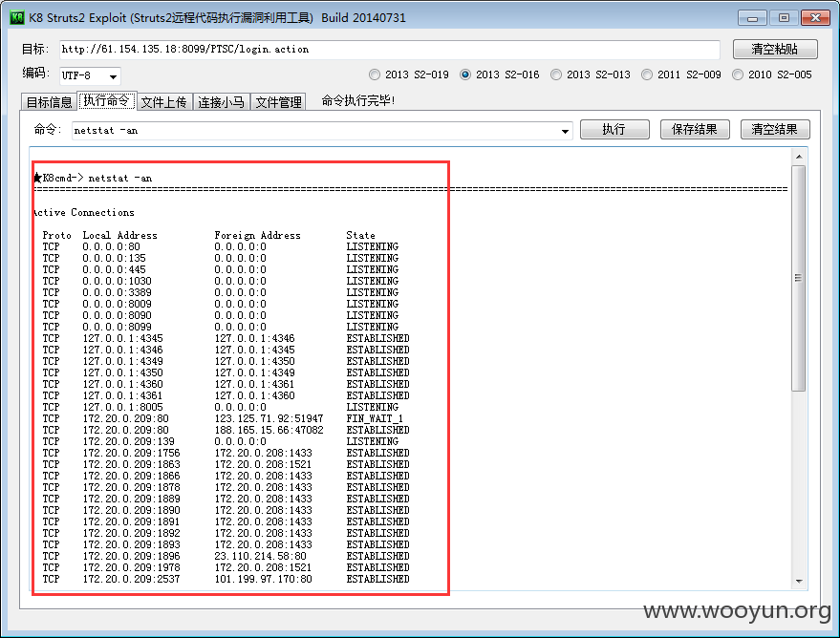Image resolution: width=840 pixels, height=638 pixels.
Task: Click the output vertical scrollbar thumb
Action: click(x=799, y=278)
